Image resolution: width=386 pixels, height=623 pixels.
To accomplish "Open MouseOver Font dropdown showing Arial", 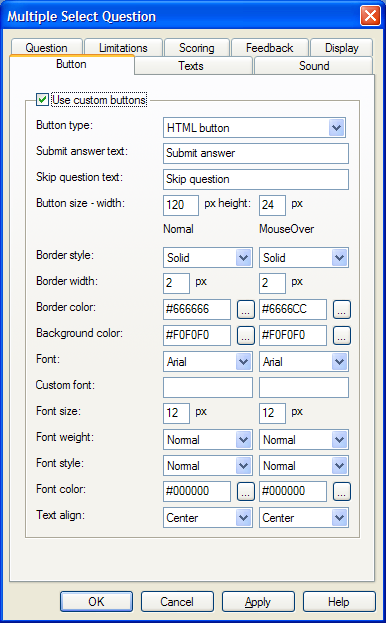I will pyautogui.click(x=304, y=362).
